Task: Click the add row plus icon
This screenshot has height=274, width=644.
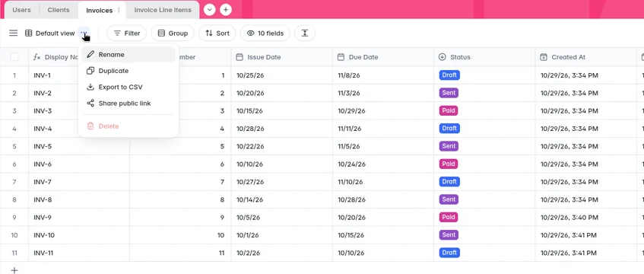Action: click(14, 270)
